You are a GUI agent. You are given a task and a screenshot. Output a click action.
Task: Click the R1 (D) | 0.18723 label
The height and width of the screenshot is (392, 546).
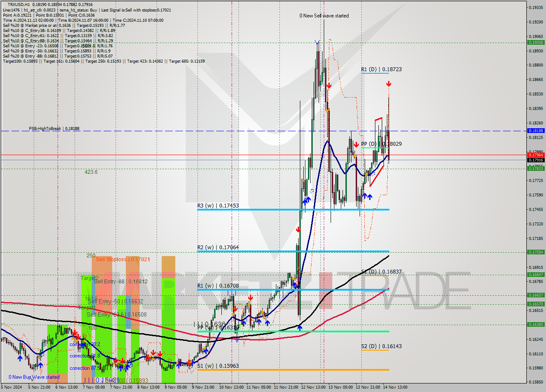tap(381, 69)
